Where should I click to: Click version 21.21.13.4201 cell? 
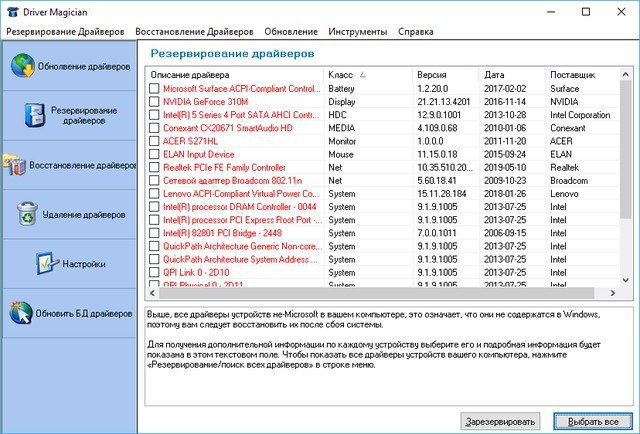pyautogui.click(x=444, y=102)
